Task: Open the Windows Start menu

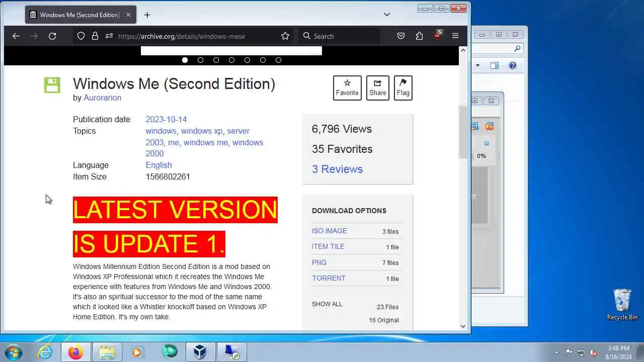Action: (x=13, y=352)
